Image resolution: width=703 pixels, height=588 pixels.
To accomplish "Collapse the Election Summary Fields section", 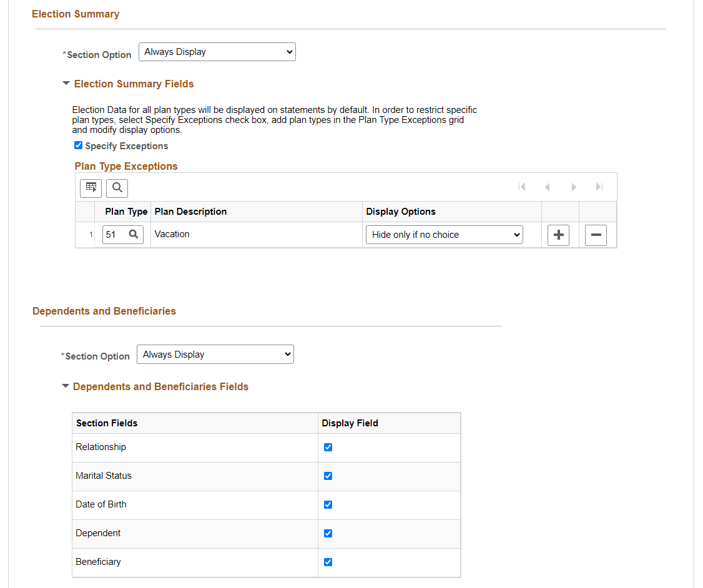I will 66,83.
